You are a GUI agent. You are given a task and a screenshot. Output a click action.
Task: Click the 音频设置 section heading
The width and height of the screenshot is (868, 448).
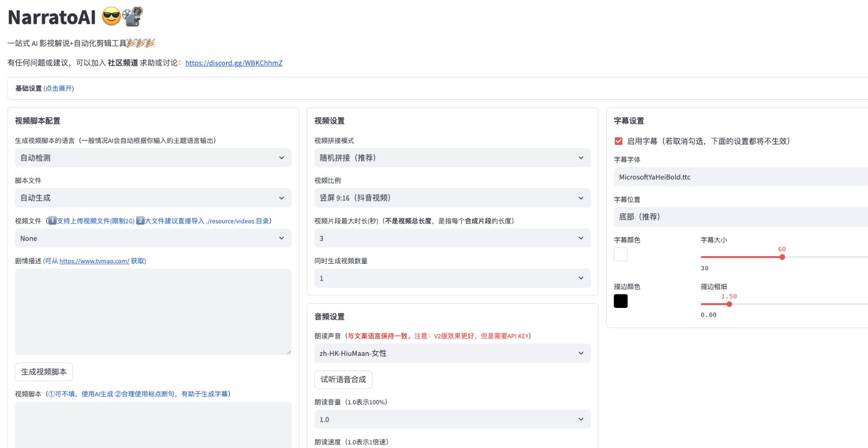pos(329,316)
